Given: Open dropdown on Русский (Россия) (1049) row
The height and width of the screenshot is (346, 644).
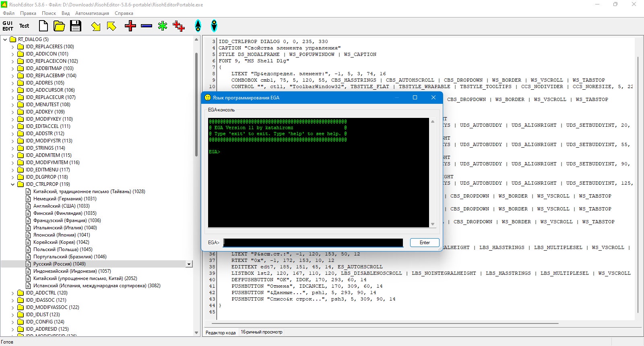Looking at the screenshot, I should point(189,264).
